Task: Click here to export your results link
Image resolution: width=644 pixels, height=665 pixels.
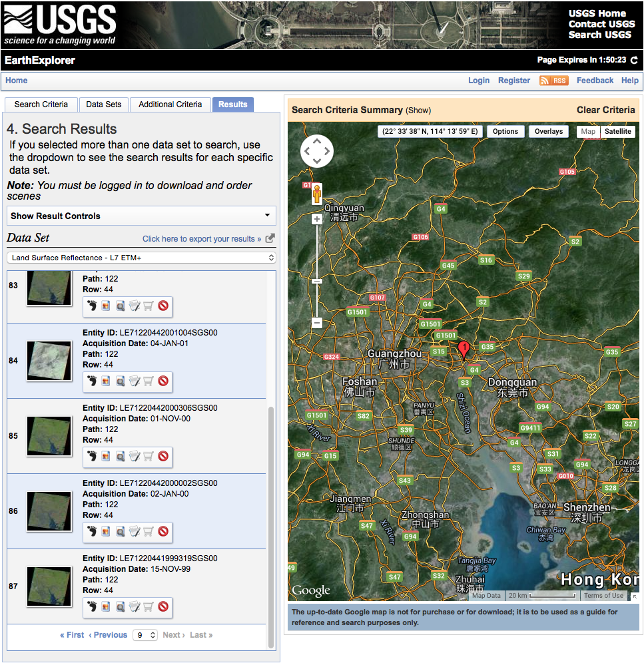Action: [x=202, y=239]
